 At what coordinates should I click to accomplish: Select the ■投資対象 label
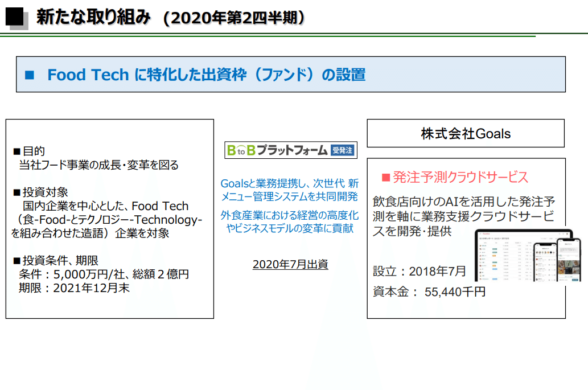pos(40,192)
